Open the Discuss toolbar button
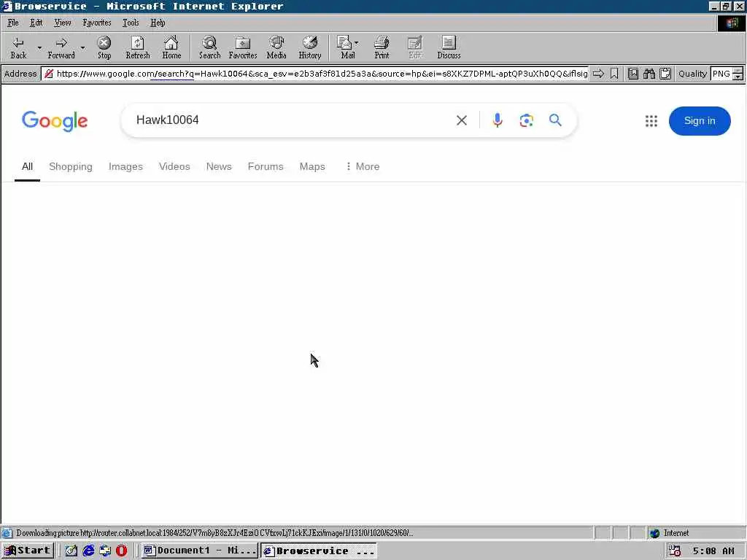This screenshot has width=747, height=560. pos(449,47)
